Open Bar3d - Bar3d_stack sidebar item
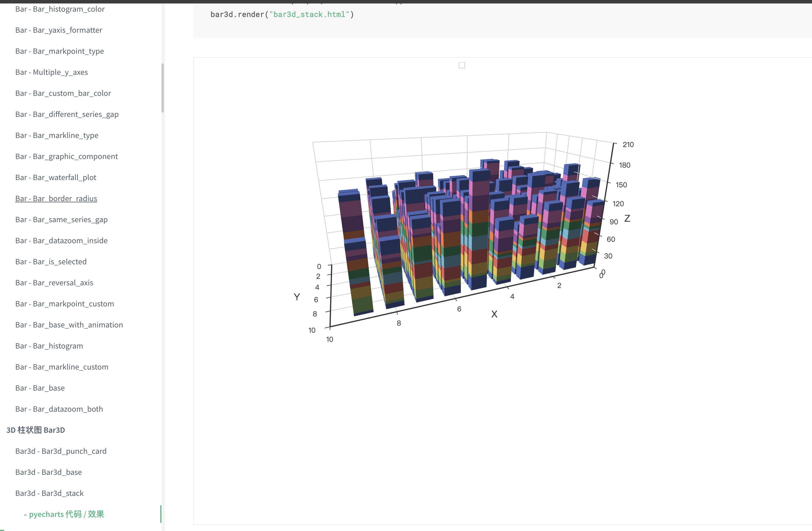The width and height of the screenshot is (812, 531). [x=49, y=493]
